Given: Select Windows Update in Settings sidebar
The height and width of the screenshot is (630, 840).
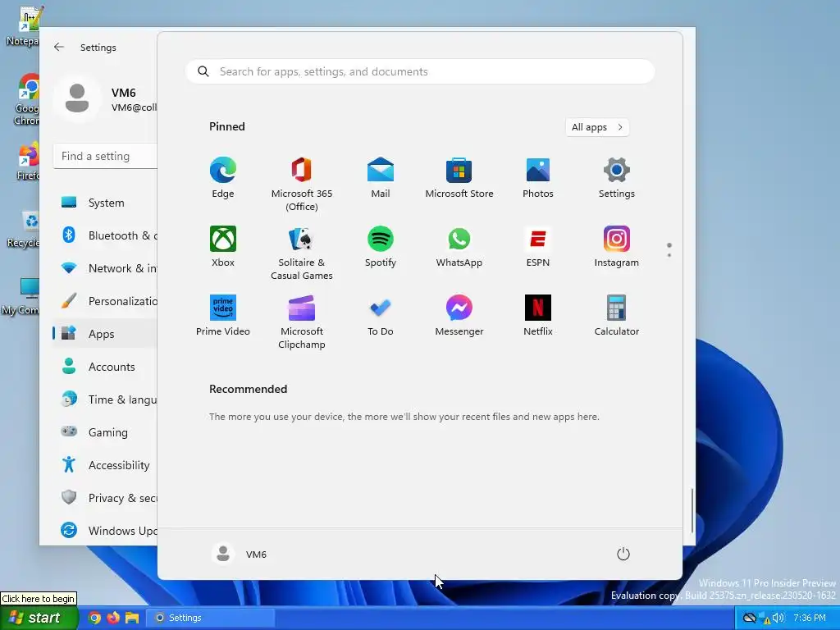Looking at the screenshot, I should pyautogui.click(x=105, y=531).
